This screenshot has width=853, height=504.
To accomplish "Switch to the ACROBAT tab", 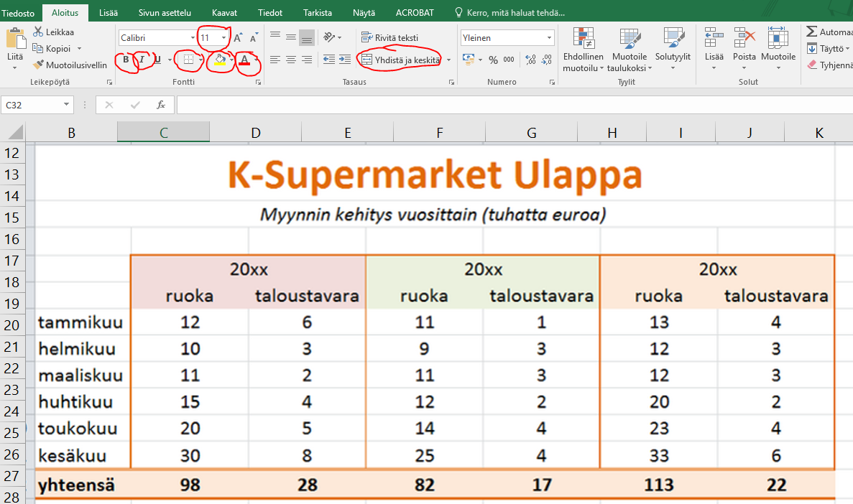I will click(415, 12).
